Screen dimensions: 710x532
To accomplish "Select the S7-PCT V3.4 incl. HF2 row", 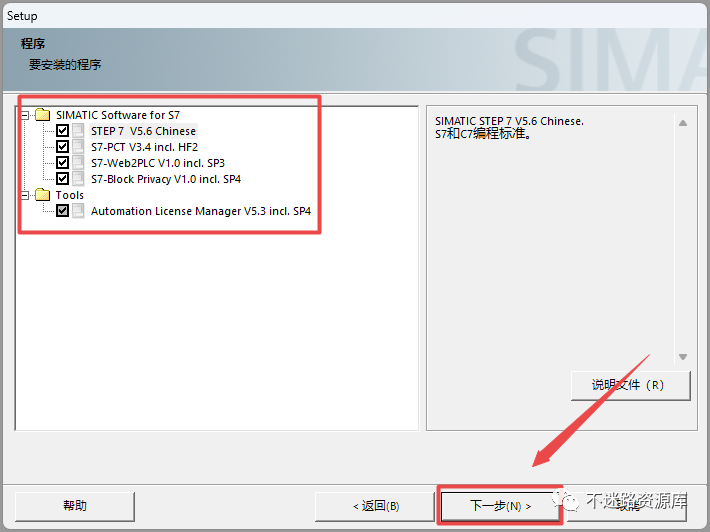I will pos(144,147).
